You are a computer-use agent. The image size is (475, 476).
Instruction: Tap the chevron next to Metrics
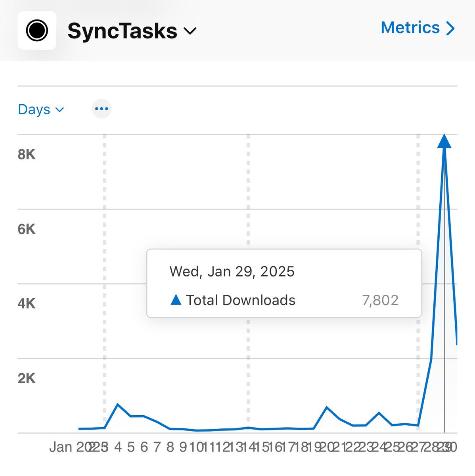click(x=450, y=29)
